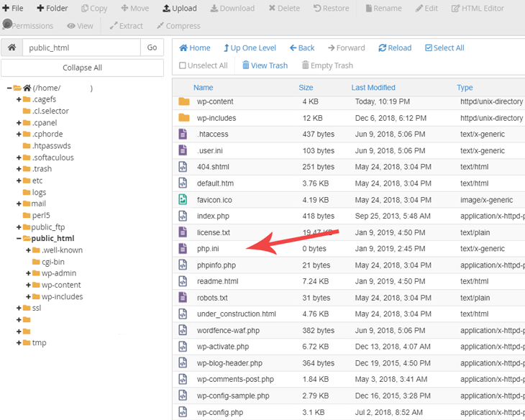Viewport: 525px width, 420px height.
Task: Expand the .cpanel folder in the tree
Action: click(x=19, y=123)
